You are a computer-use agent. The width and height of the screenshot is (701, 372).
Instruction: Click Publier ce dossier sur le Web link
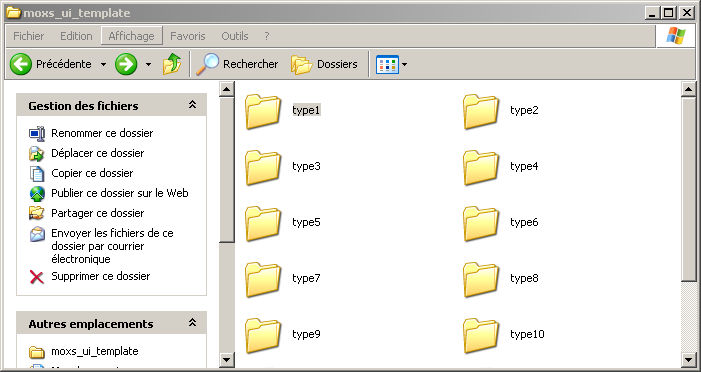[120, 193]
